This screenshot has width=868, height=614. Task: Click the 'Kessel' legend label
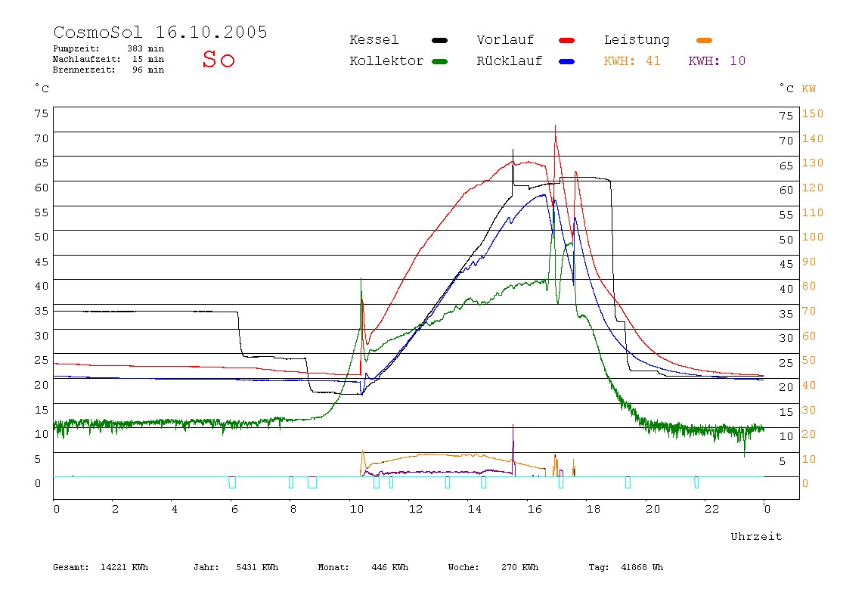(x=374, y=40)
